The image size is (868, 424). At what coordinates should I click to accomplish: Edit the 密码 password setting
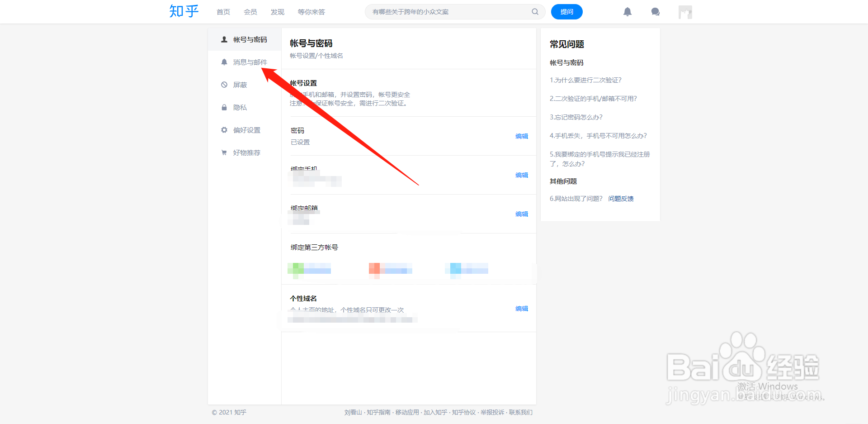pos(521,136)
